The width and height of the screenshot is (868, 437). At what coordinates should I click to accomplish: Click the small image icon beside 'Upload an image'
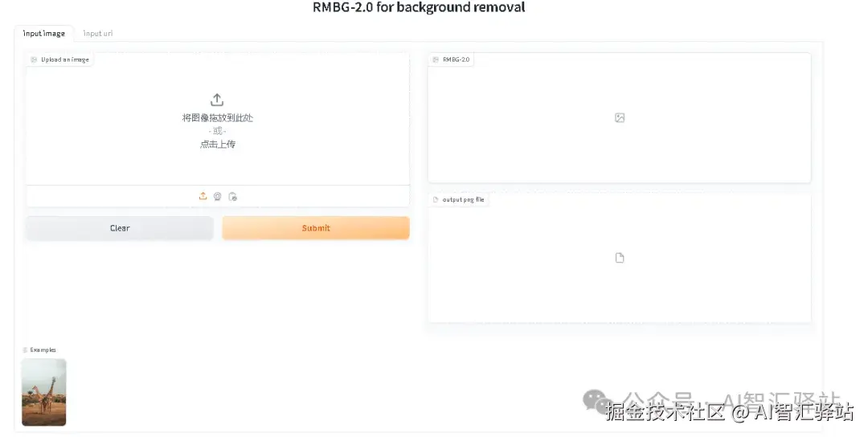click(x=34, y=59)
